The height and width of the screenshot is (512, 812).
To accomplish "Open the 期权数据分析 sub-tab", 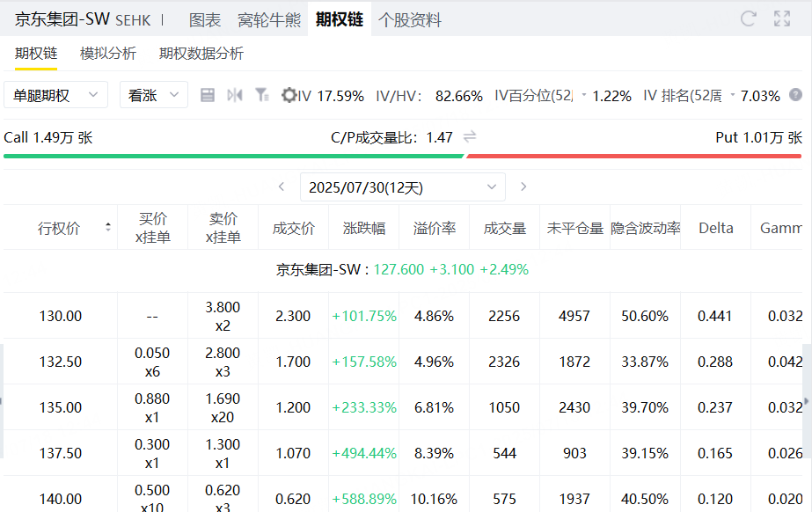I will click(201, 54).
